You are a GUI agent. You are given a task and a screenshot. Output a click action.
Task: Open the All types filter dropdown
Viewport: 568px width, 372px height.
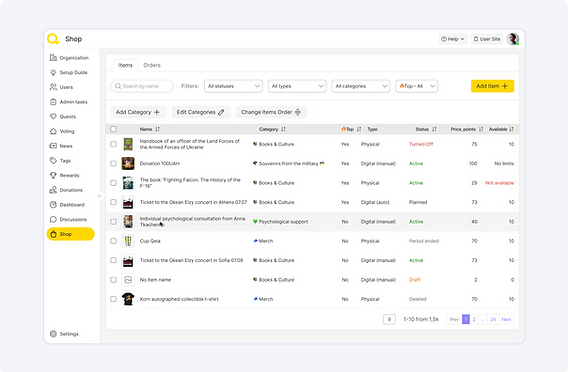297,86
